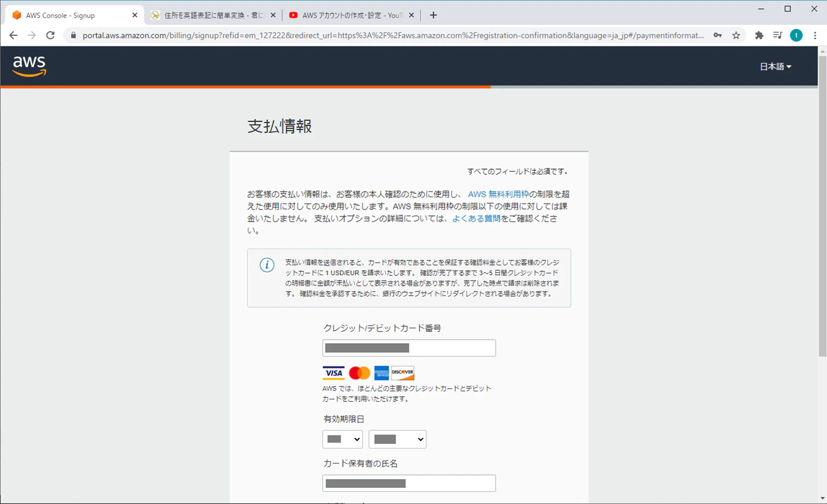This screenshot has width=827, height=504.
Task: Switch to the AWS Console - Signup tab
Action: (x=74, y=15)
